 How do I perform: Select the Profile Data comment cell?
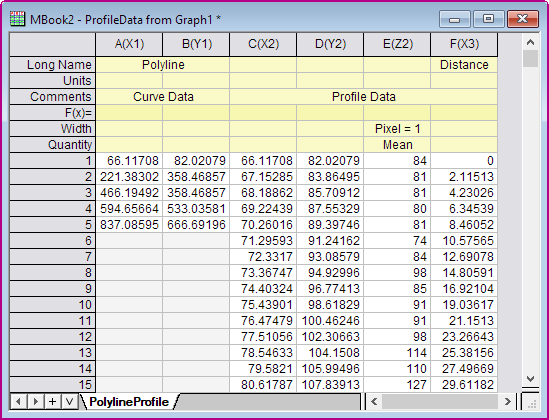click(364, 97)
